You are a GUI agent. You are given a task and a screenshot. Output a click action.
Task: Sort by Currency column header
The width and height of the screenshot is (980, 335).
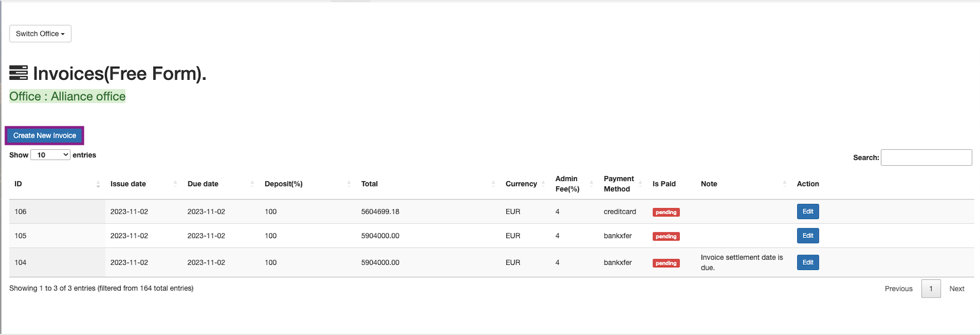pyautogui.click(x=521, y=184)
